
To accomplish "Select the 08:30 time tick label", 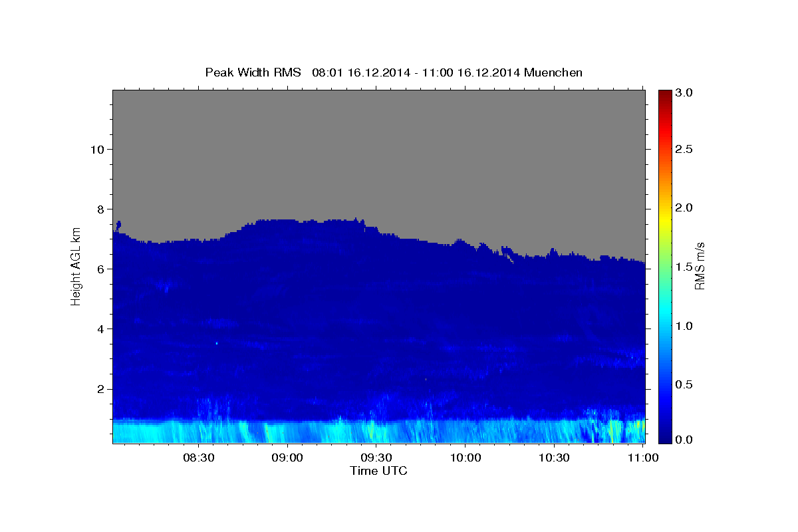I will point(198,458).
